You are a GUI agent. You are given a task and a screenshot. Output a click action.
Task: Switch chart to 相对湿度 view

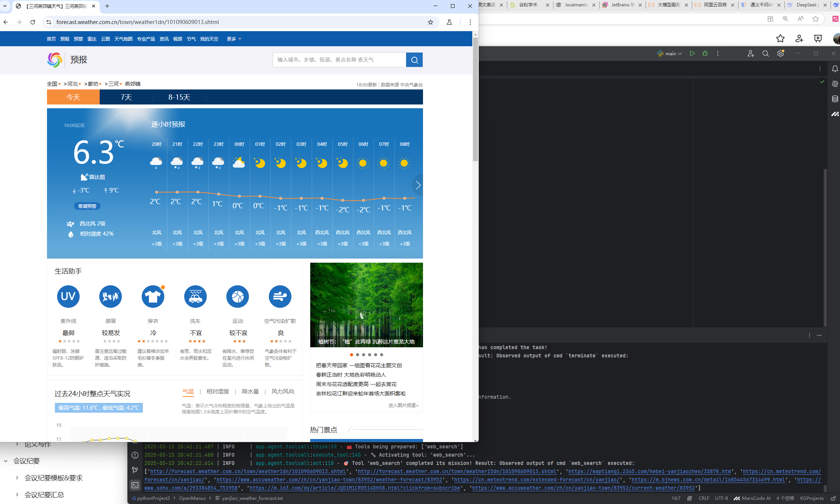coord(217,392)
